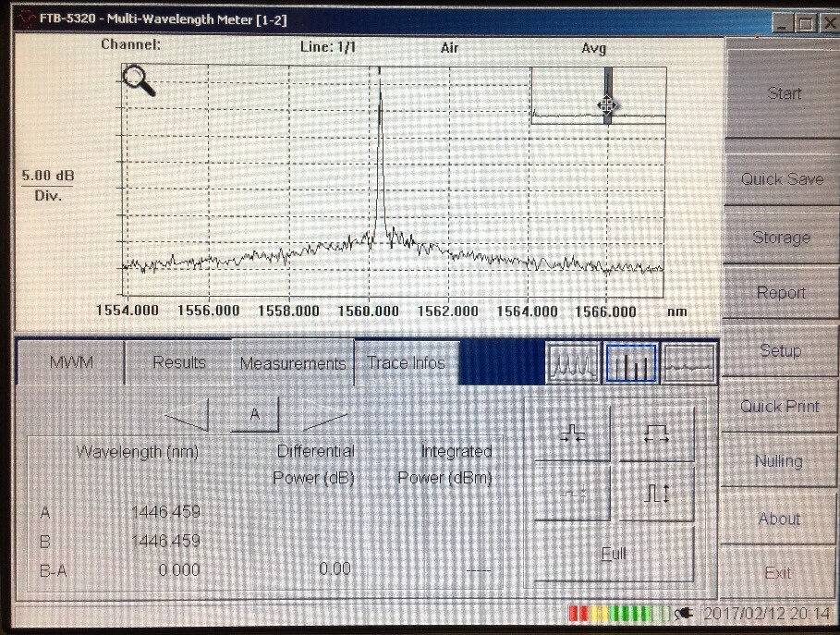Open the Trace Infos tab
The image size is (840, 635).
(406, 362)
